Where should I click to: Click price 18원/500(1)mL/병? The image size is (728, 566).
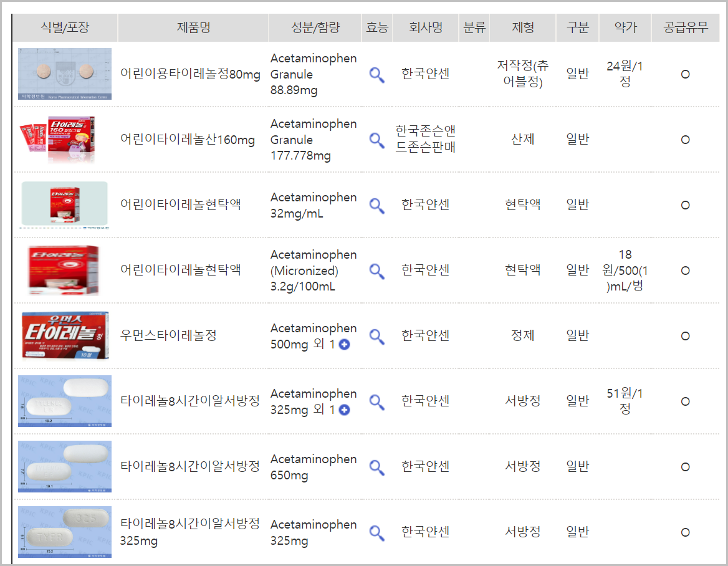click(625, 271)
